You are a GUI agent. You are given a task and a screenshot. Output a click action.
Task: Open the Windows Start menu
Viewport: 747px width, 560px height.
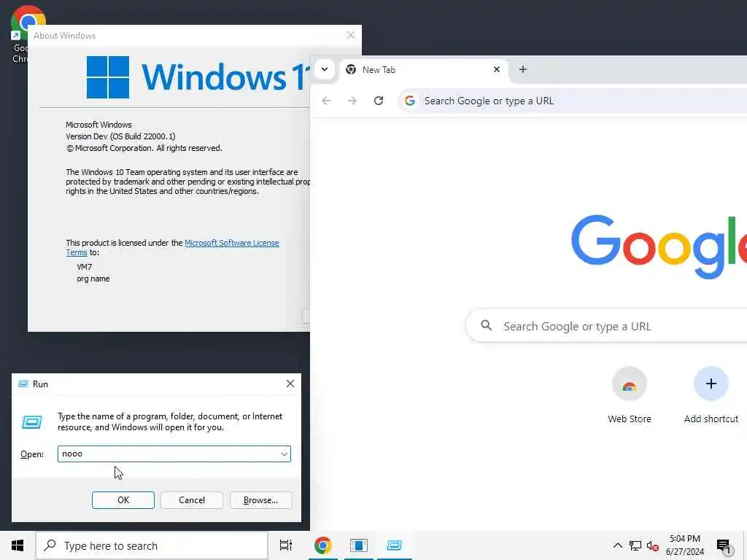click(18, 545)
